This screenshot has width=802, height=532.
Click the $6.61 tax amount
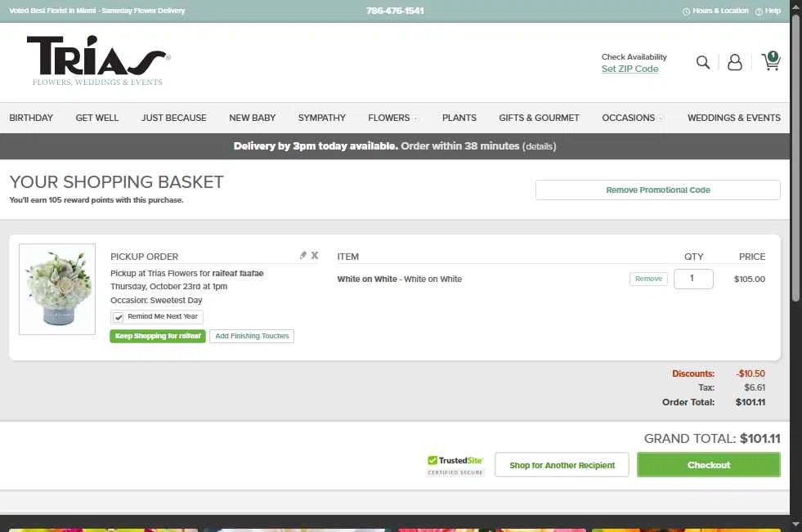pyautogui.click(x=755, y=388)
